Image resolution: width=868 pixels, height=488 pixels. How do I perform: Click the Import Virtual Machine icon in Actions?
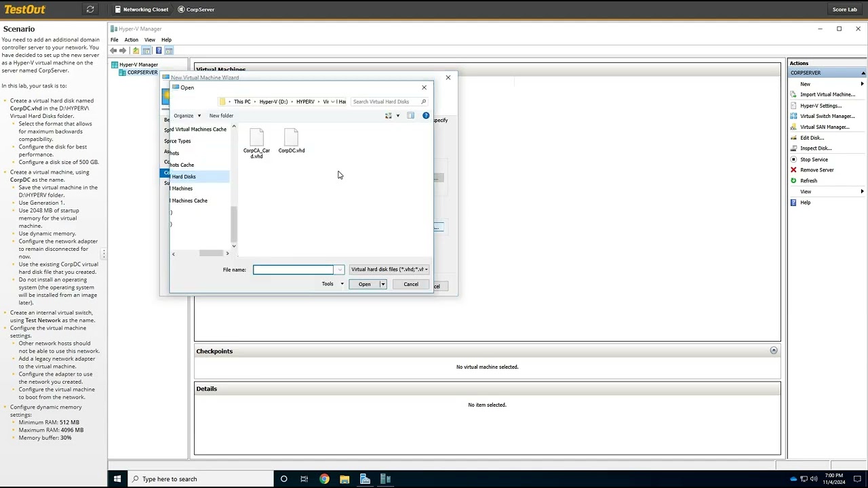(x=793, y=95)
